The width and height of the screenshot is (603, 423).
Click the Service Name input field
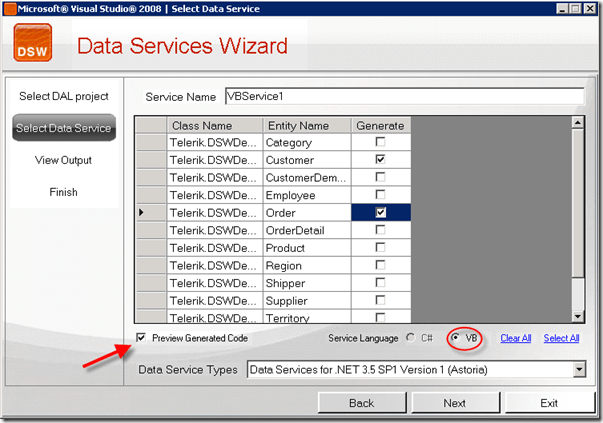(405, 96)
